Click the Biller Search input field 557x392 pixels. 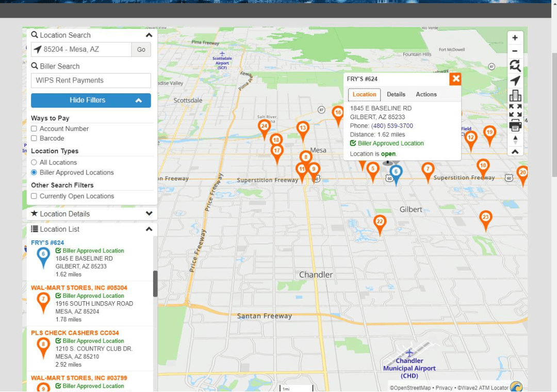point(91,80)
